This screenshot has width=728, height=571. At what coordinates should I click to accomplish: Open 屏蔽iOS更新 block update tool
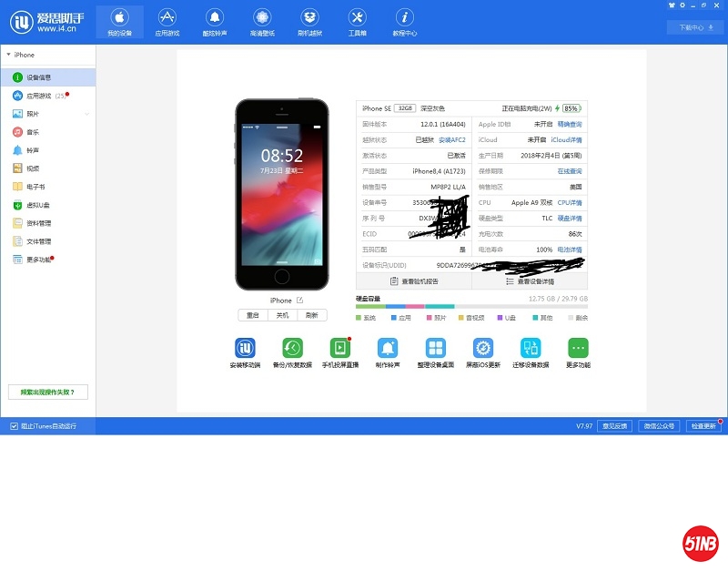coord(483,349)
